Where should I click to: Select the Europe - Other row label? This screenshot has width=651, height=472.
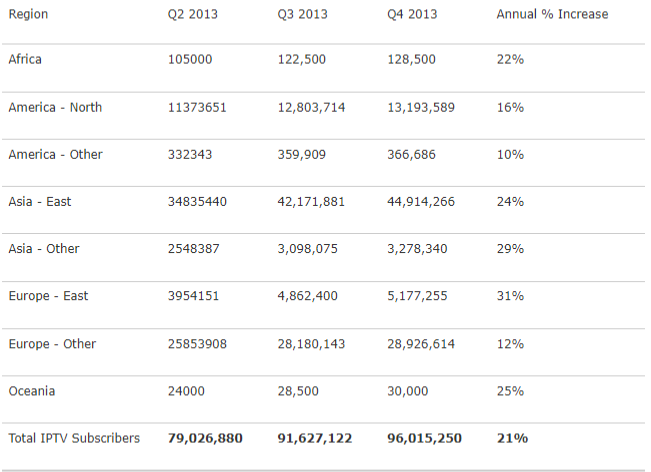[52, 344]
